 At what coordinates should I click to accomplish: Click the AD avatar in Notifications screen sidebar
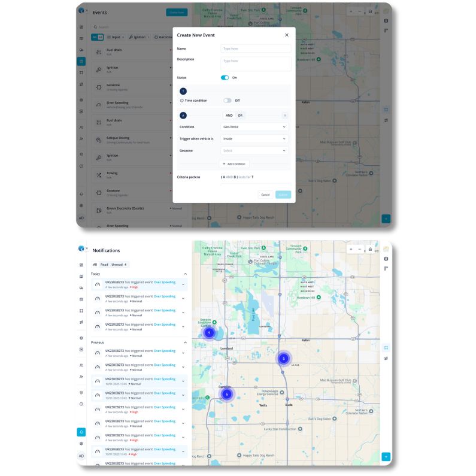[81, 456]
